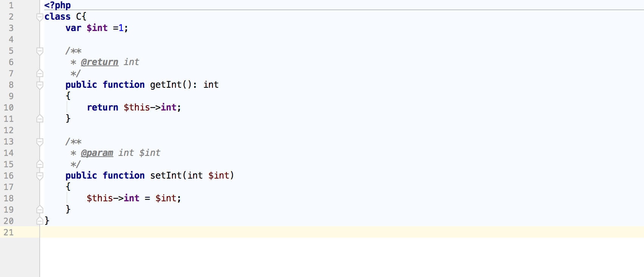Collapse the getInt function fold marker
Viewport: 644px width, 277px height.
[x=40, y=85]
